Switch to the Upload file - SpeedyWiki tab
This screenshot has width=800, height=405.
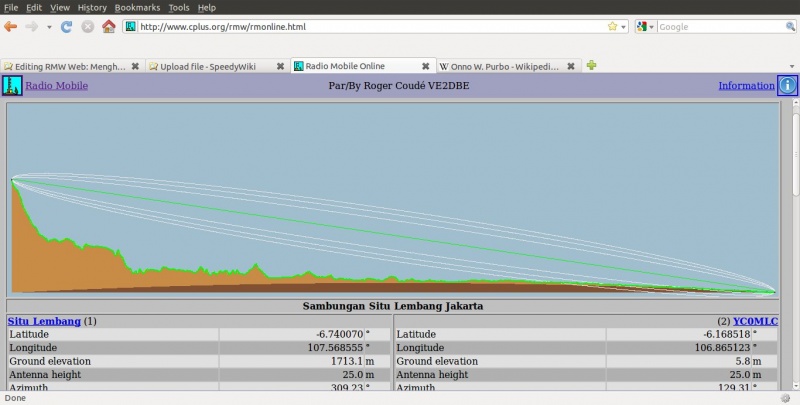(x=208, y=66)
